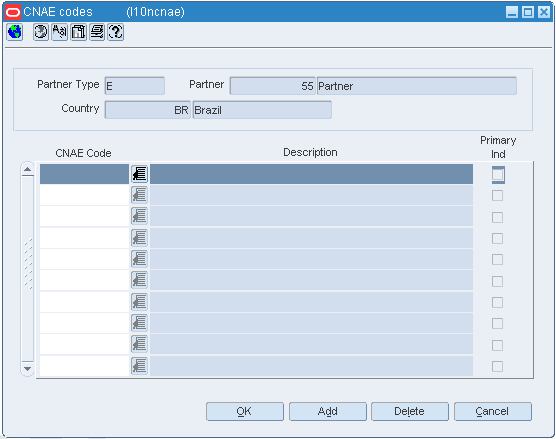Tick the Primary Ind checkbox in the first row

coord(498,175)
